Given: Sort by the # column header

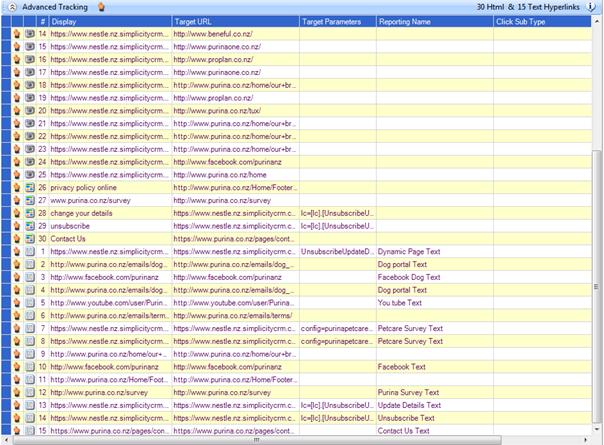Looking at the screenshot, I should click(43, 22).
